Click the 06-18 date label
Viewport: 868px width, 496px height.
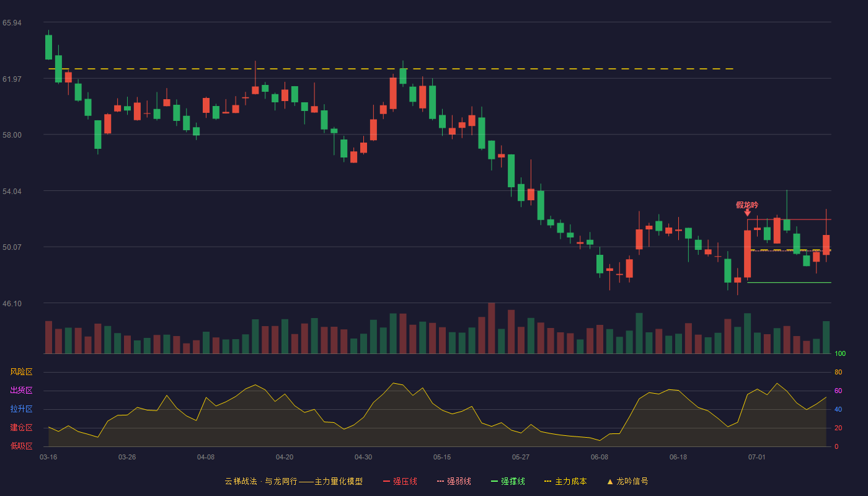(678, 457)
